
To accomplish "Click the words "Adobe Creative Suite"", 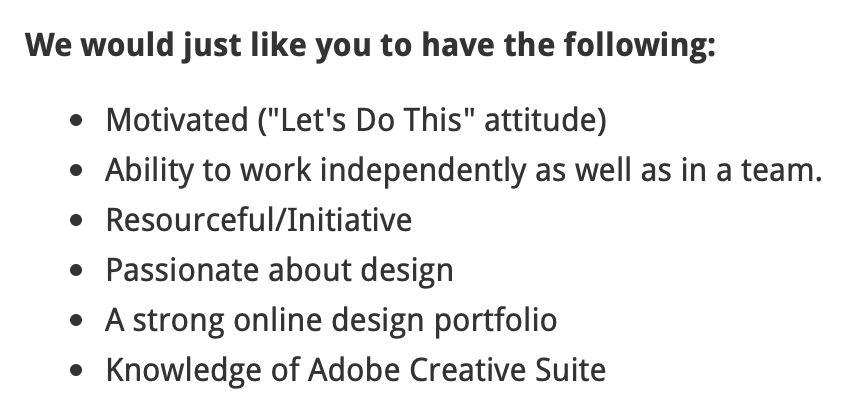I will pos(457,370).
